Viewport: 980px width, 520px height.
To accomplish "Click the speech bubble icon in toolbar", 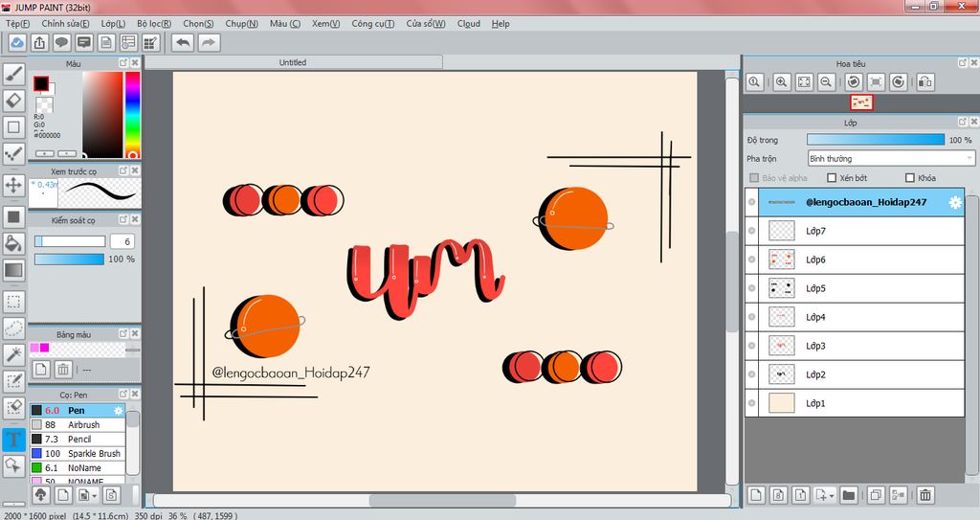I will click(61, 42).
